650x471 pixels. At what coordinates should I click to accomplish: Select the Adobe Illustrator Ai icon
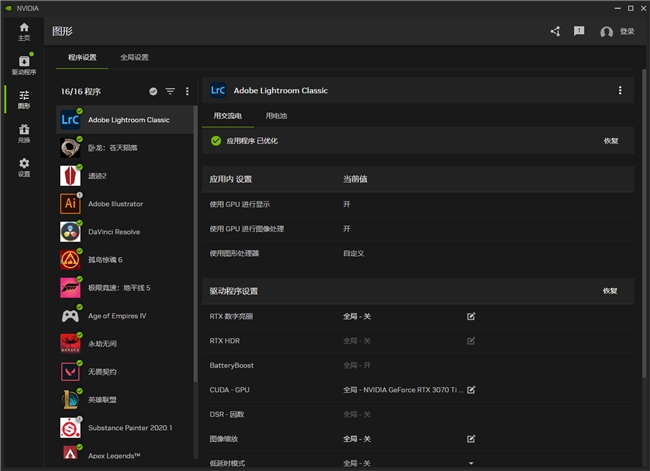70,204
